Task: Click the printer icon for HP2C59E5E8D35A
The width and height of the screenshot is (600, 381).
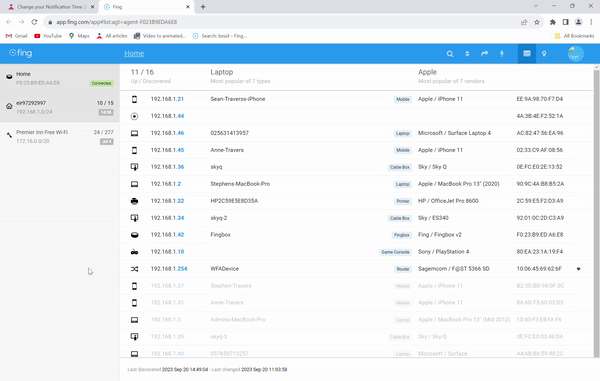Action: point(134,201)
